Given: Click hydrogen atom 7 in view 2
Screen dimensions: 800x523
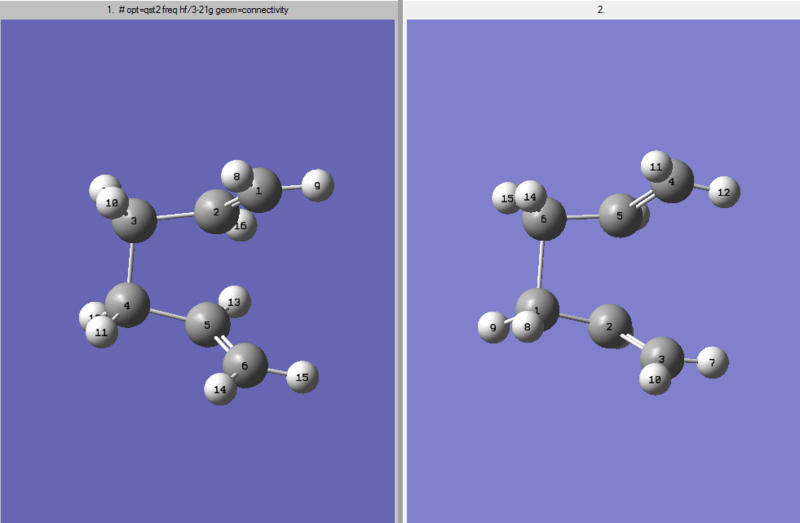Looking at the screenshot, I should tap(712, 362).
